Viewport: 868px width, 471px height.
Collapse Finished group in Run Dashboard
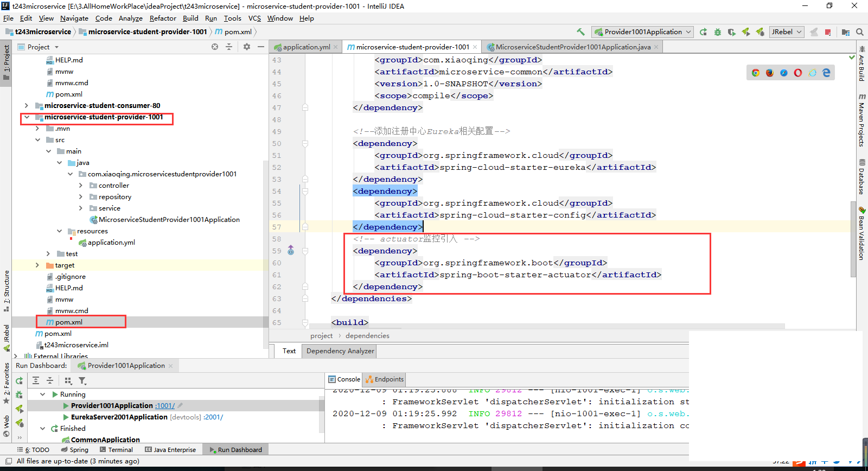43,429
